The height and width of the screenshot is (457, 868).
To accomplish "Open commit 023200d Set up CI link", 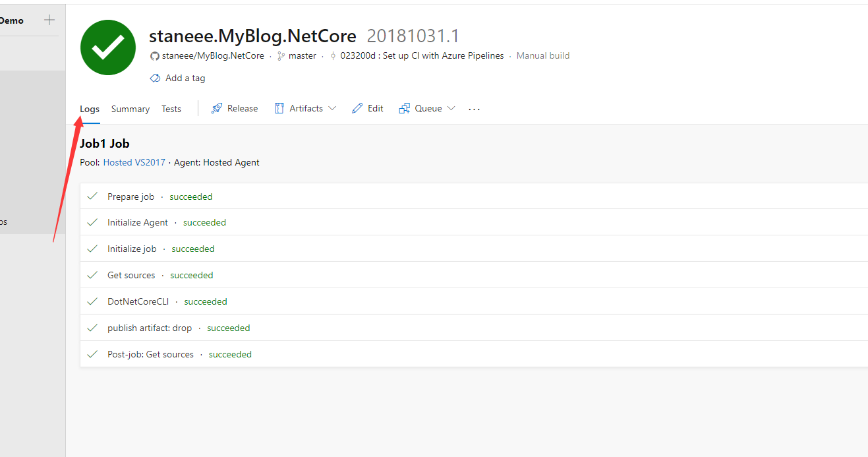I will [422, 56].
